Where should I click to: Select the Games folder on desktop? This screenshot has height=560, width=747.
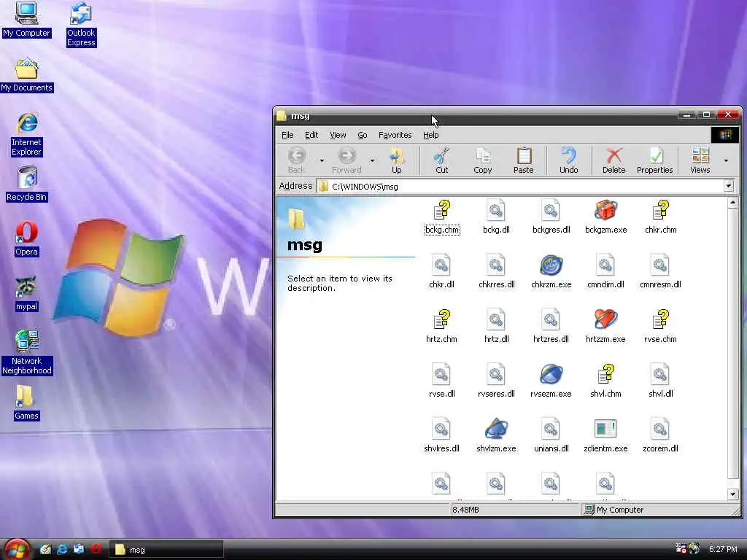26,403
